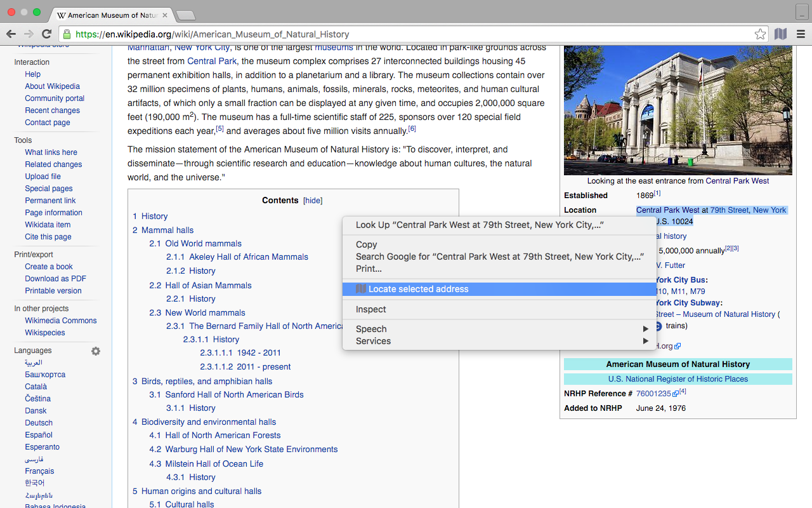
Task: Select 'Locate selected address' menu entry
Action: coord(418,289)
